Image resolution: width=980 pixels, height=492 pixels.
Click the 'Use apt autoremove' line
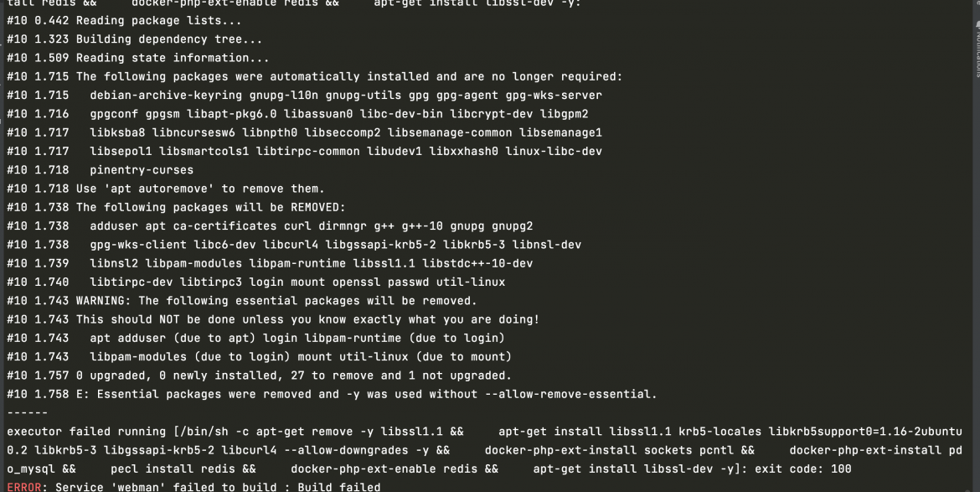(166, 189)
